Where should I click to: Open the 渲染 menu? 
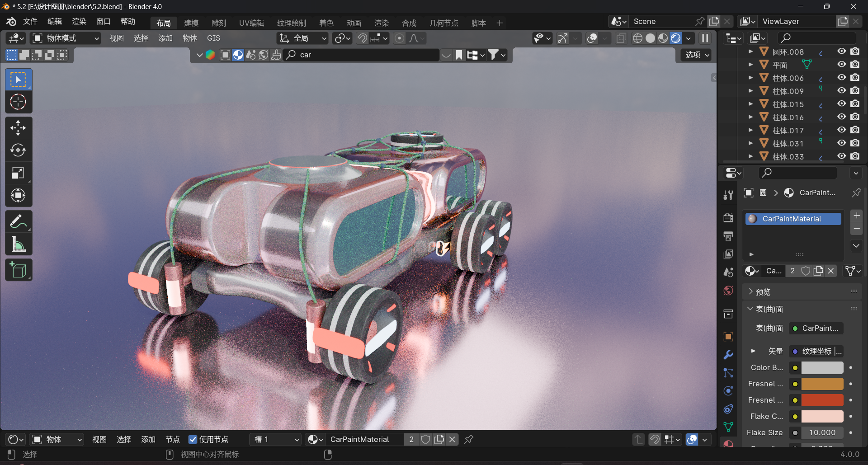pos(79,21)
